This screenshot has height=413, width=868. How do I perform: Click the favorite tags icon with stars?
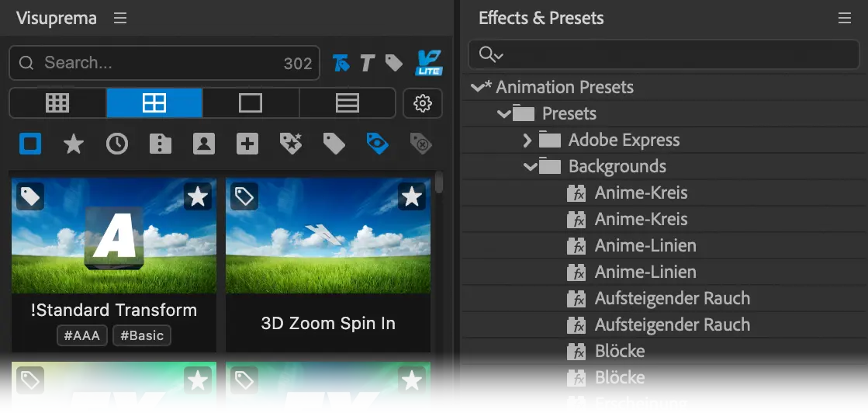(x=291, y=144)
